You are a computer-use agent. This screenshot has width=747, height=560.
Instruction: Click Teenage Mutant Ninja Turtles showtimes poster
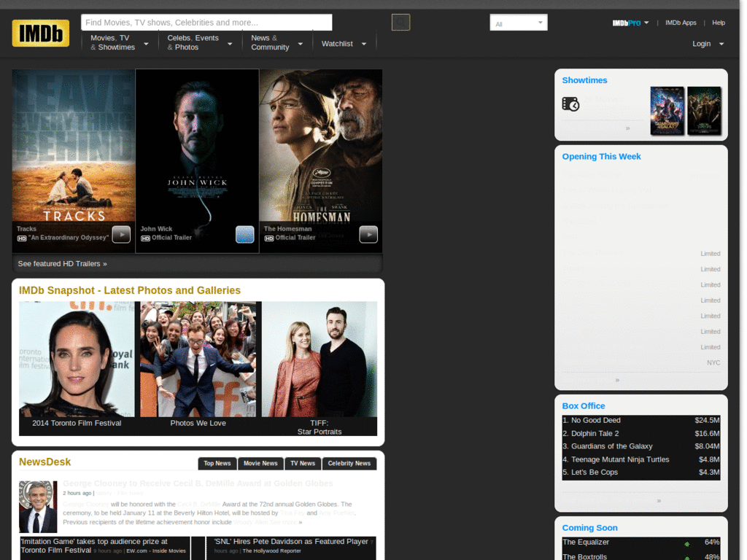click(704, 111)
